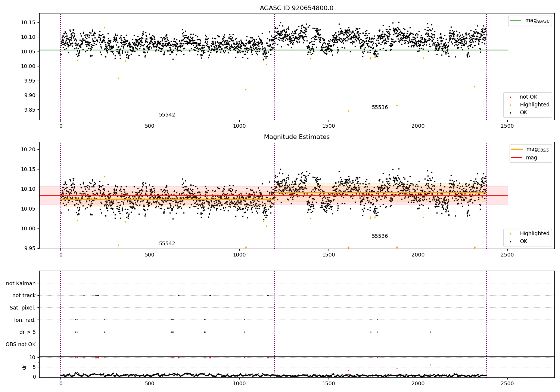Click the 1000 x-axis tick on the middle plot
Viewport: 560px width, 392px height.
point(239,255)
